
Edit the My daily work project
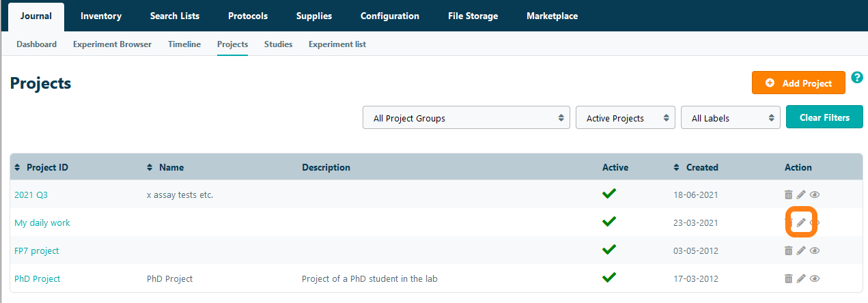[801, 222]
